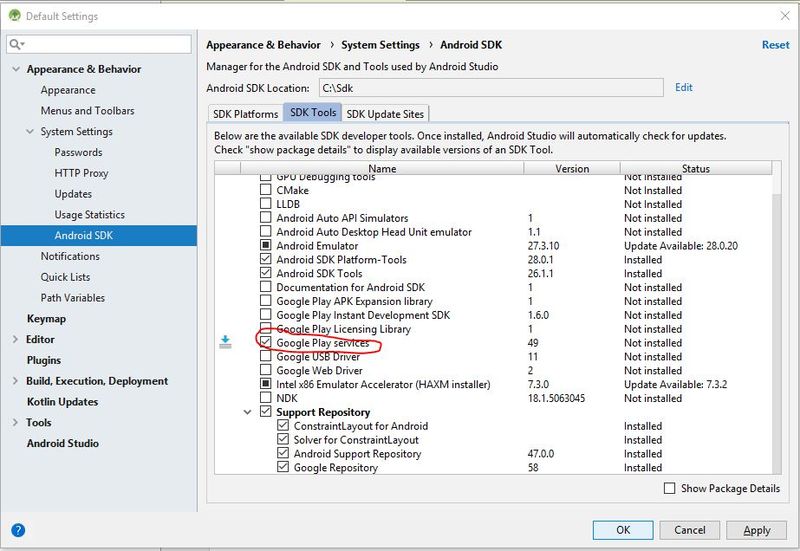Select the Google Web Driver row name
The image size is (800, 551).
(319, 370)
